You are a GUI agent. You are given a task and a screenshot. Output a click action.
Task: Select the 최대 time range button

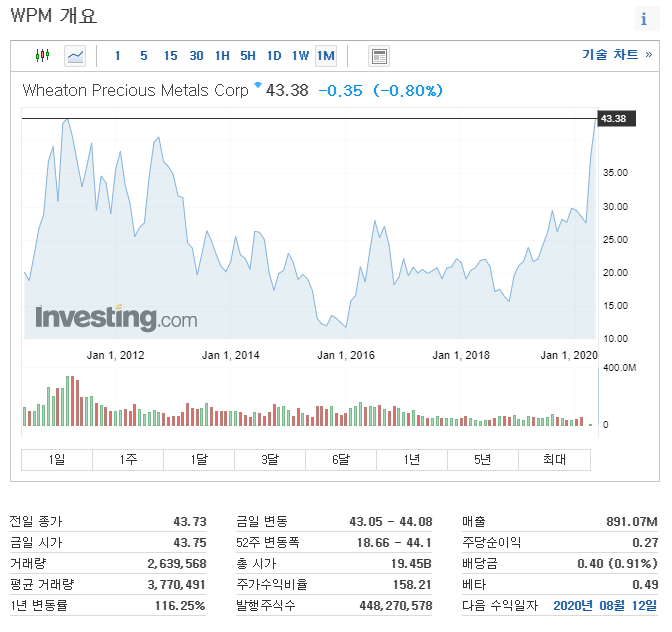[555, 460]
